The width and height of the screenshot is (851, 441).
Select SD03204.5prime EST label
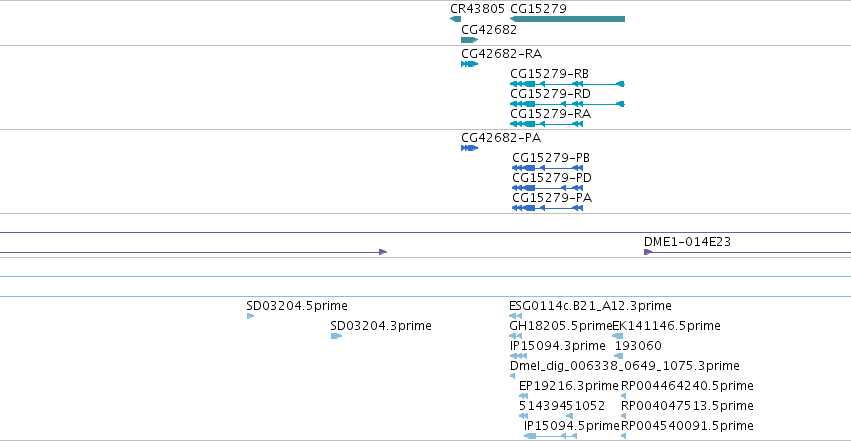click(297, 306)
